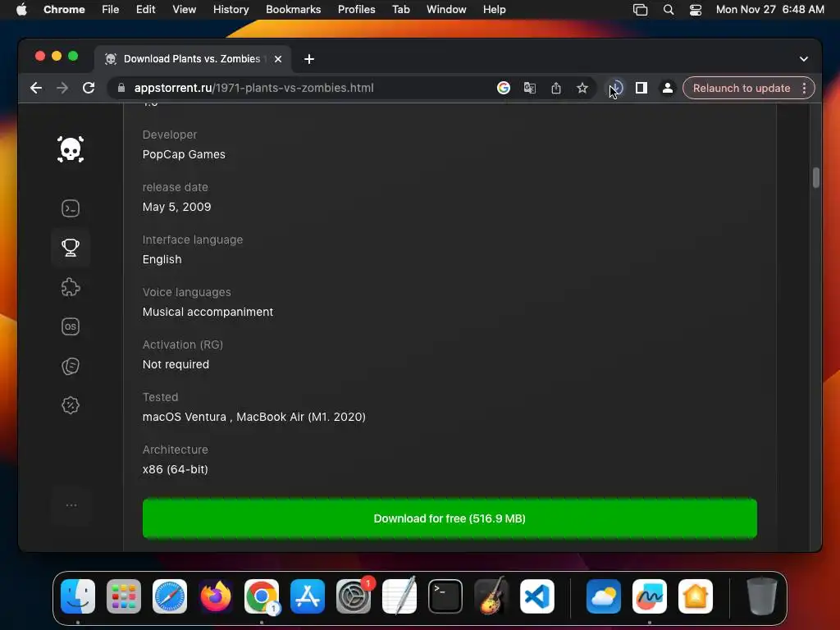Open Home app from the Dock
This screenshot has width=840, height=630.
(696, 596)
